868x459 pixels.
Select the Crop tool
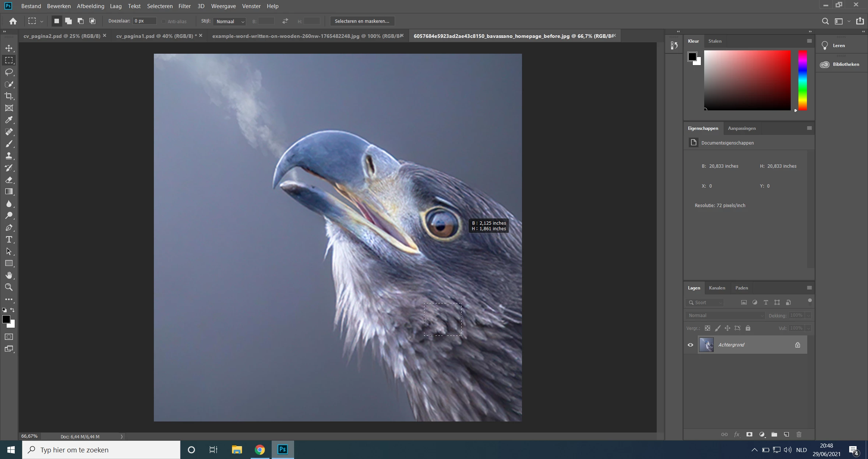click(9, 96)
